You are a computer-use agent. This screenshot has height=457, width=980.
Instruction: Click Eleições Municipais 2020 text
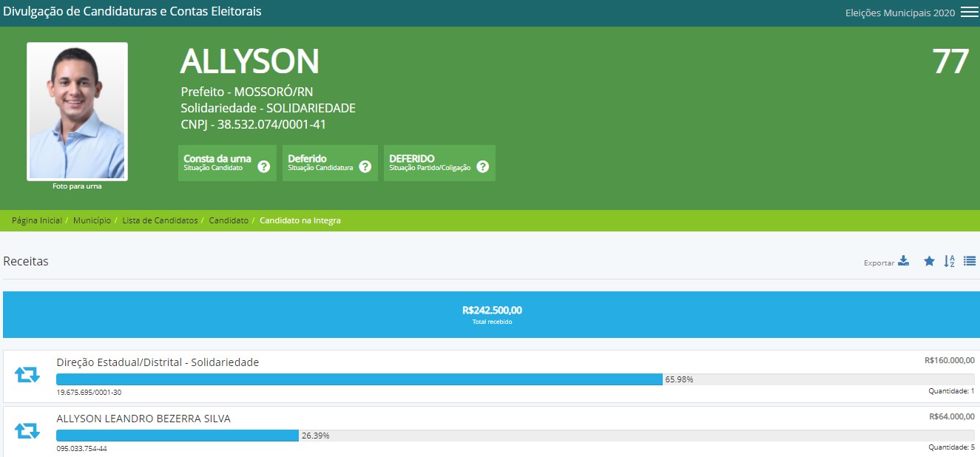point(900,13)
